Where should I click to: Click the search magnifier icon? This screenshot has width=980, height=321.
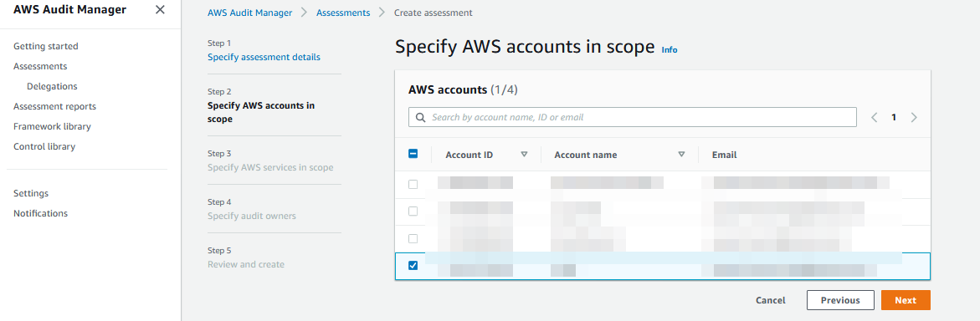420,117
